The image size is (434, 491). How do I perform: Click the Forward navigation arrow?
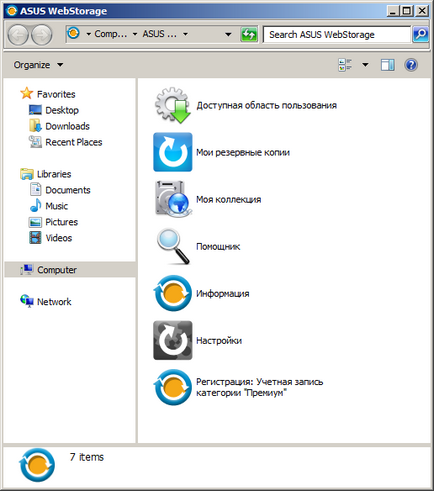[x=42, y=34]
